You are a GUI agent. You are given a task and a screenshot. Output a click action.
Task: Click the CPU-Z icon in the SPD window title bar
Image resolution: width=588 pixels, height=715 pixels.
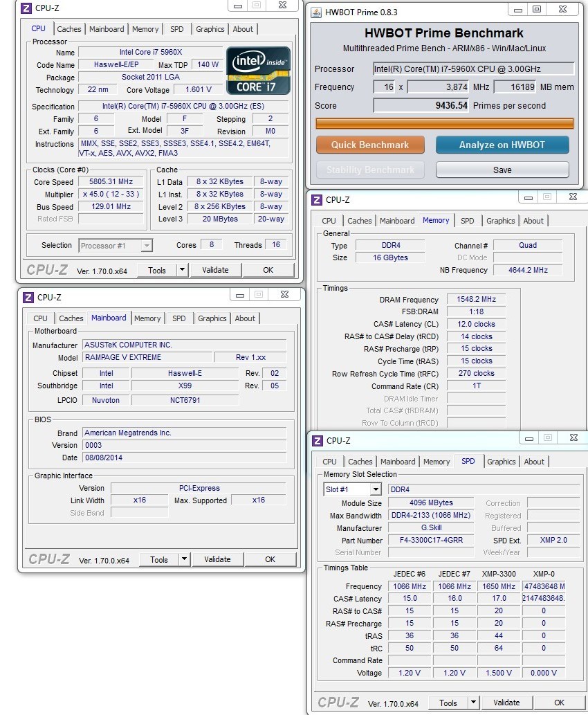pyautogui.click(x=318, y=440)
